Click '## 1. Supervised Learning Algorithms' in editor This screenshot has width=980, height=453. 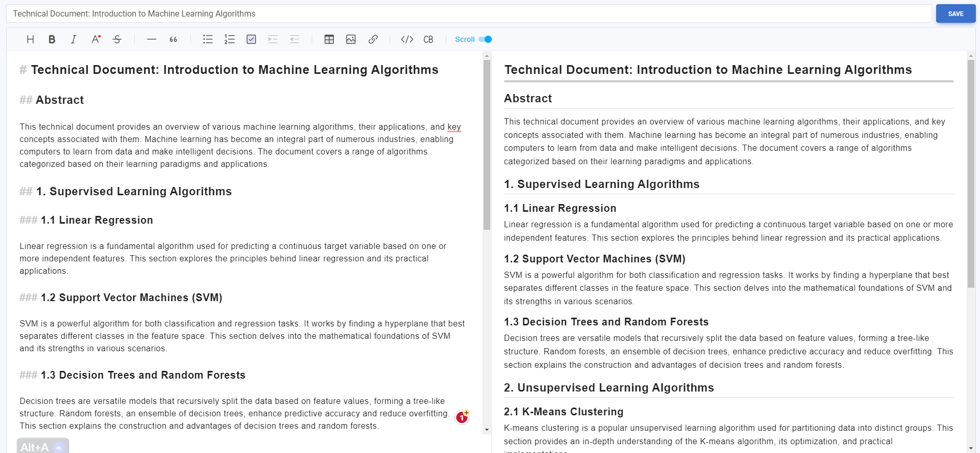(x=126, y=192)
